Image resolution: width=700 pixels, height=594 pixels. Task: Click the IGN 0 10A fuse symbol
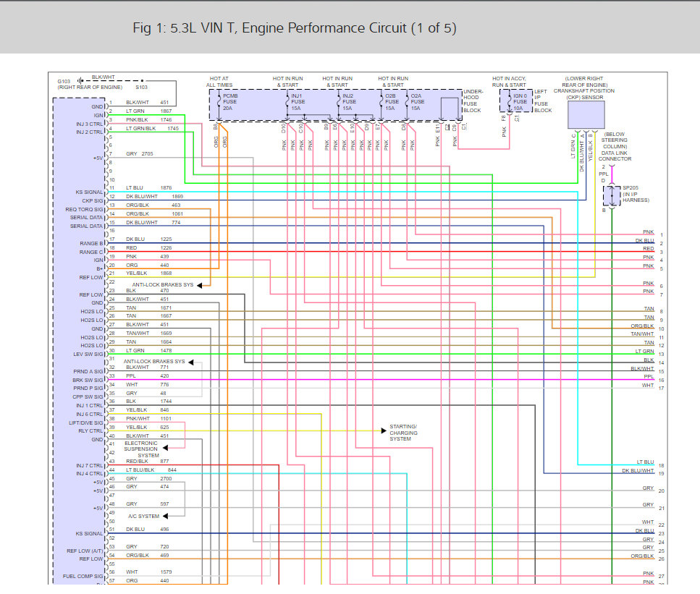click(x=510, y=102)
